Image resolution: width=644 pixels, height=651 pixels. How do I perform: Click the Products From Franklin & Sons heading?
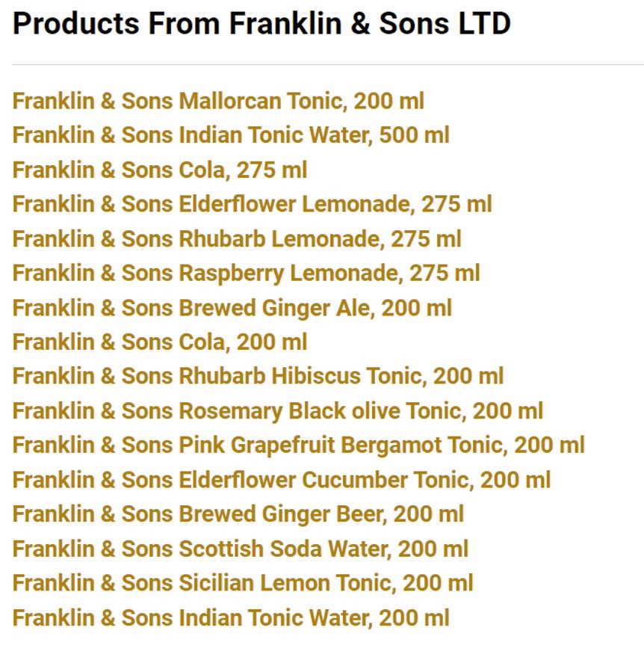coord(261,23)
